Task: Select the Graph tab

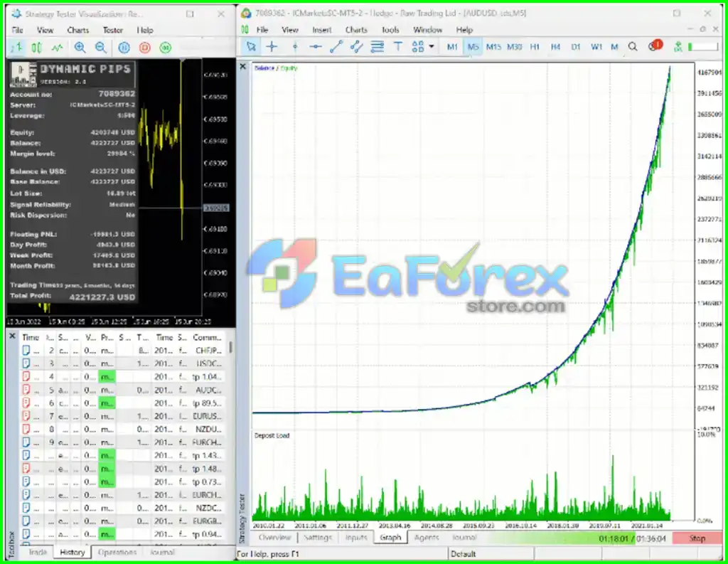Action: pos(390,538)
